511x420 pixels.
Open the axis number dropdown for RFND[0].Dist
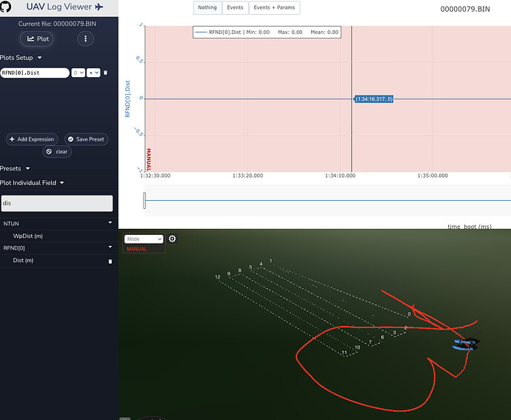point(79,73)
